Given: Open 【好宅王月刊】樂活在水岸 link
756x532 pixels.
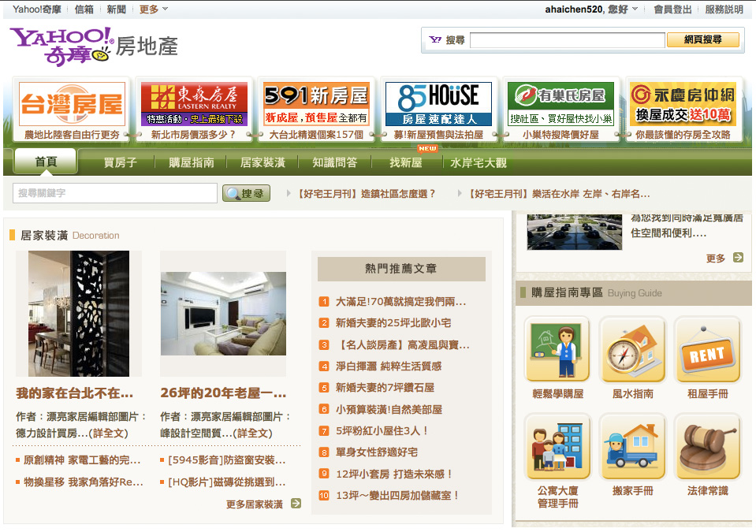Looking at the screenshot, I should (559, 194).
